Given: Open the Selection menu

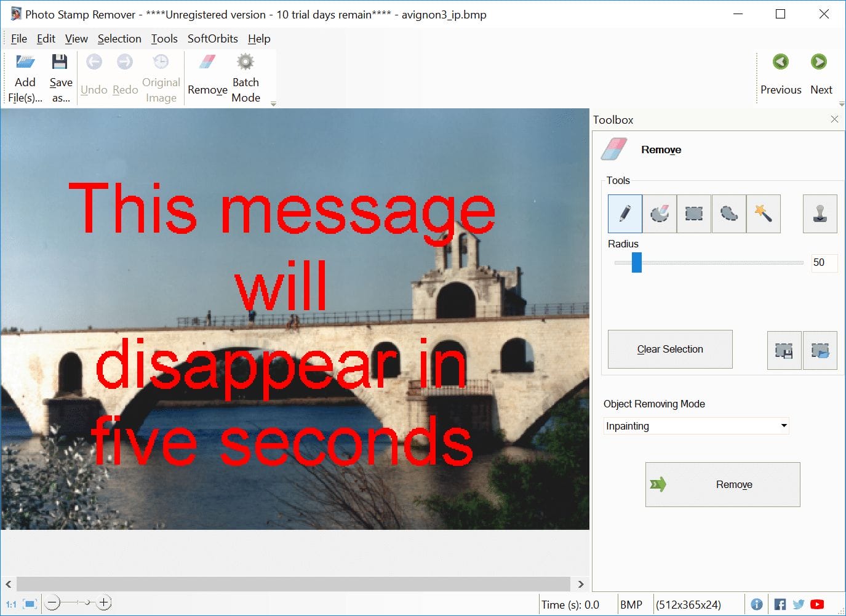Looking at the screenshot, I should point(119,39).
